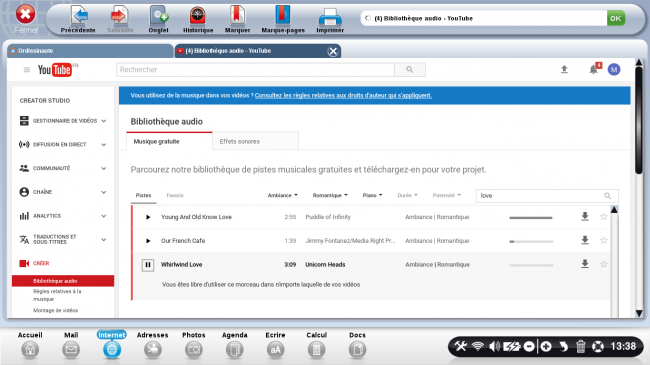Click the Imprimer printer icon
This screenshot has height=365, width=650.
pyautogui.click(x=330, y=20)
